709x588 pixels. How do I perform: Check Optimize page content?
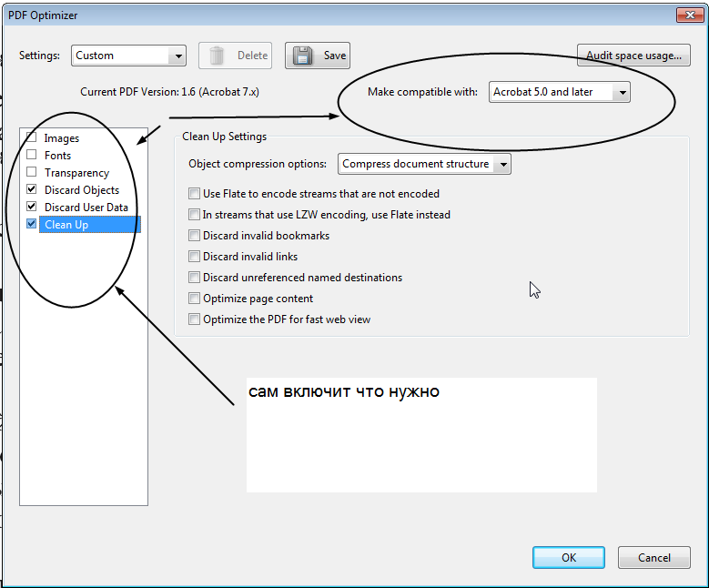coord(194,298)
